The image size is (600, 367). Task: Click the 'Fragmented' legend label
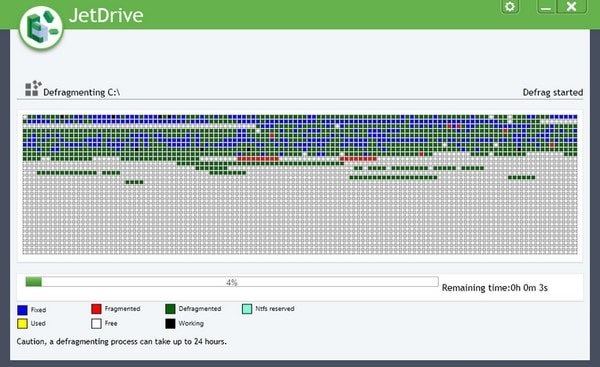tap(122, 309)
